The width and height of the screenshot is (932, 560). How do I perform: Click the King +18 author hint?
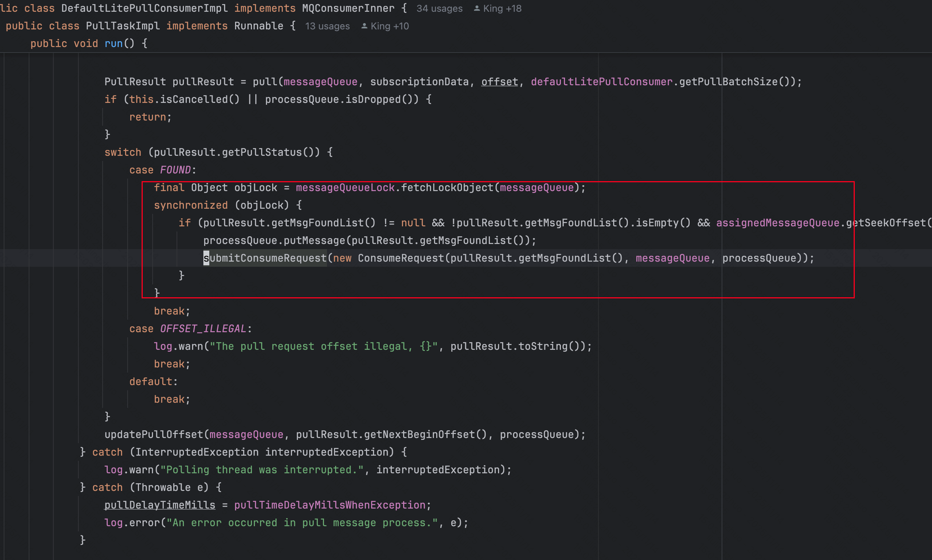pyautogui.click(x=502, y=8)
